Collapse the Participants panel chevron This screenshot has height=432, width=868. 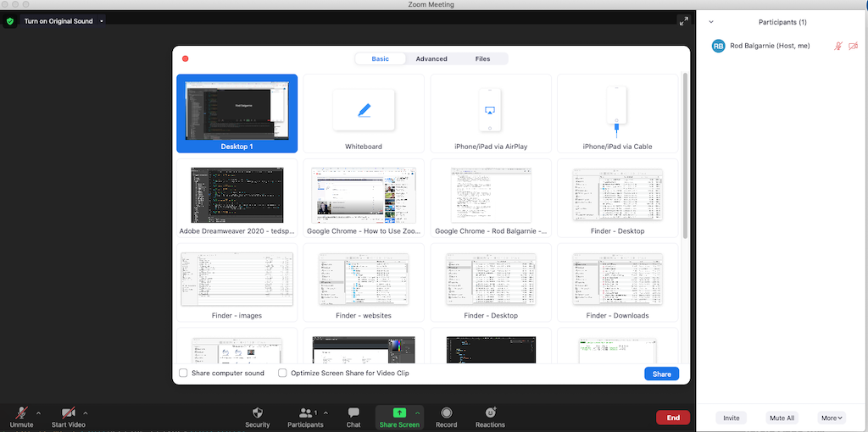pyautogui.click(x=711, y=22)
